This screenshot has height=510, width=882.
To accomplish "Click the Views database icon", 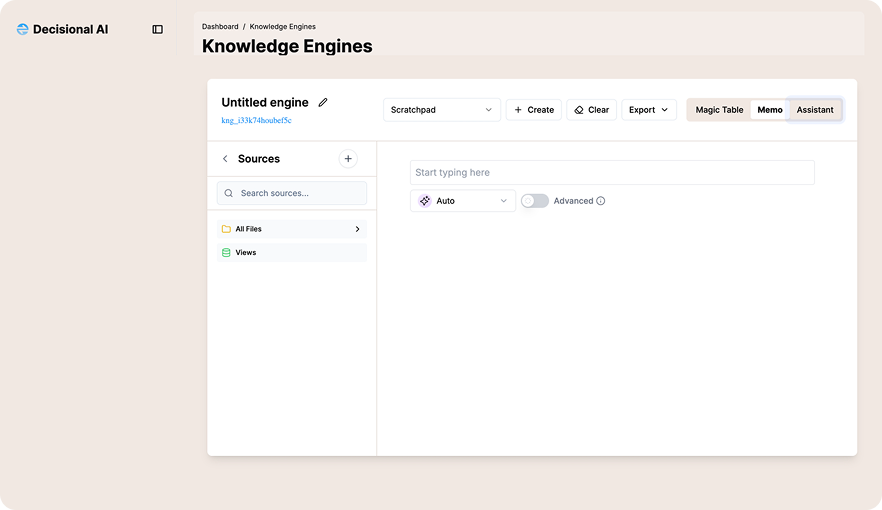I will [226, 253].
